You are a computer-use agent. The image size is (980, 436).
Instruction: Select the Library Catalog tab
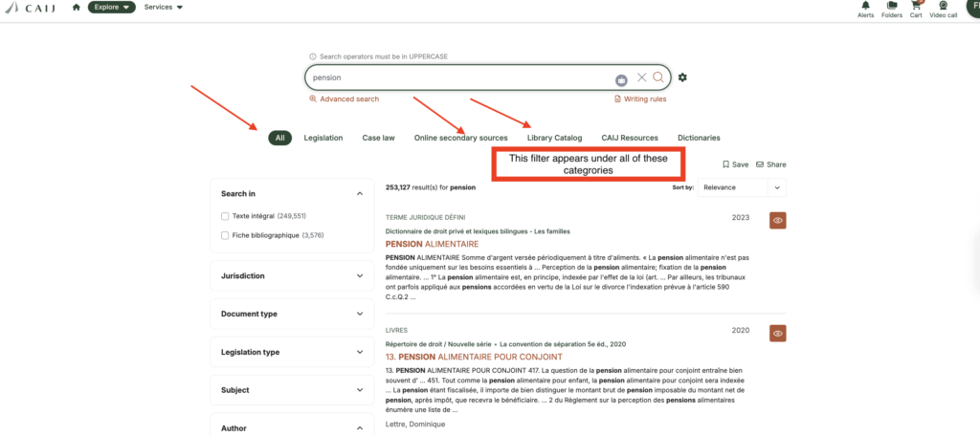[554, 138]
